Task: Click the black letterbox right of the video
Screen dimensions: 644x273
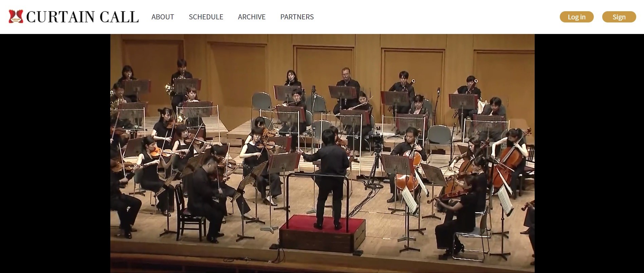Action: click(x=589, y=153)
